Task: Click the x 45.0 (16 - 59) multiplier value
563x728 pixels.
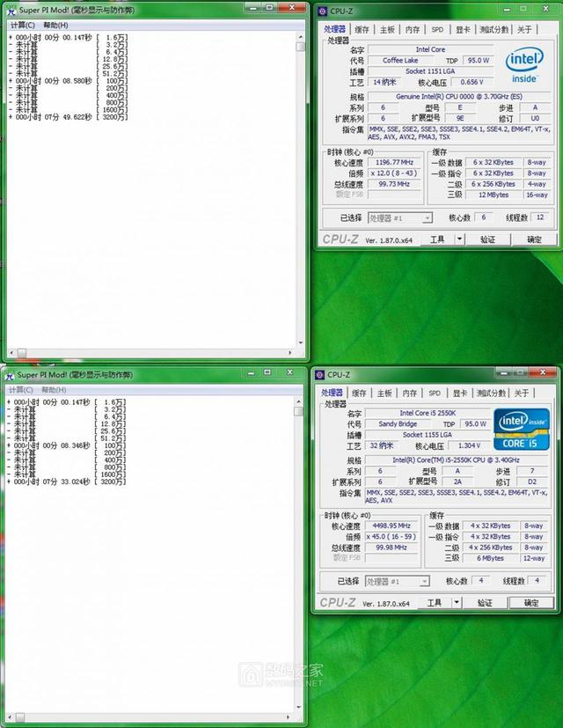Action: [391, 536]
